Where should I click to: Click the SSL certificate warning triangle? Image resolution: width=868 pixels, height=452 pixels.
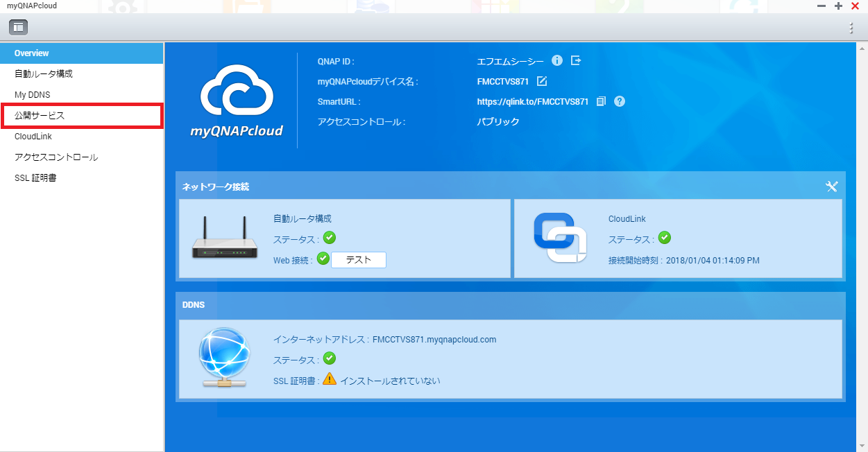[x=329, y=379]
